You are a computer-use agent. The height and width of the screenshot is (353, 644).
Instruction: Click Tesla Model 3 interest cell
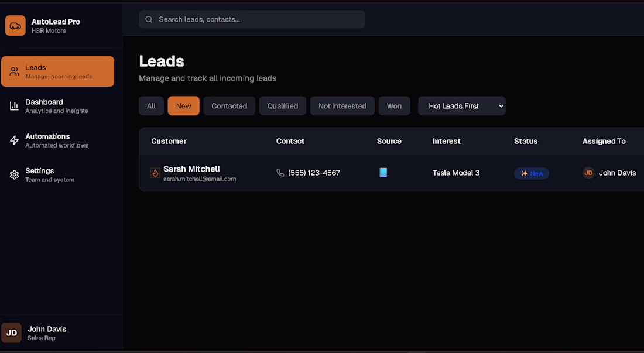(x=456, y=173)
